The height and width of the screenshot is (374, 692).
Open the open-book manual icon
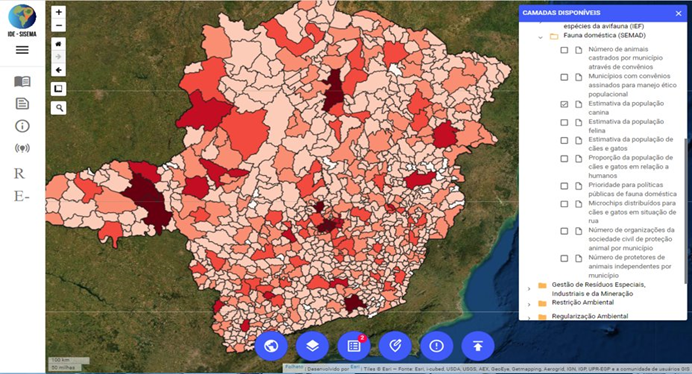tap(22, 81)
